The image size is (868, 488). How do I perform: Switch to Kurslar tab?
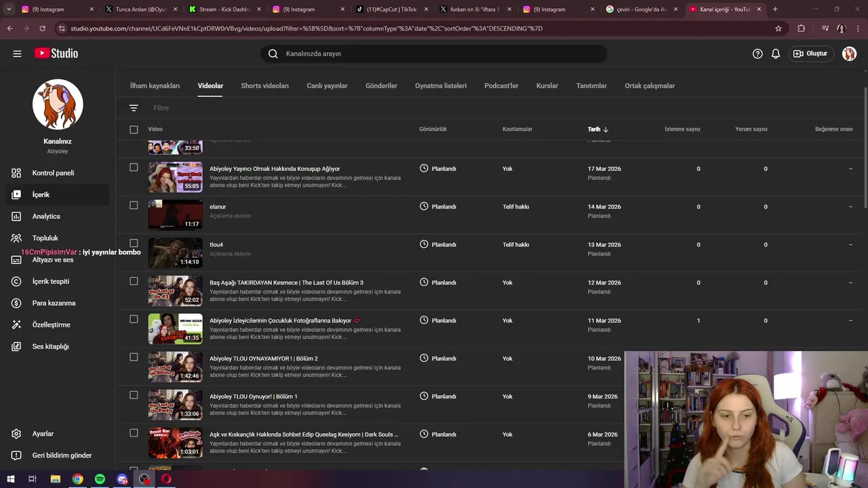pyautogui.click(x=547, y=86)
